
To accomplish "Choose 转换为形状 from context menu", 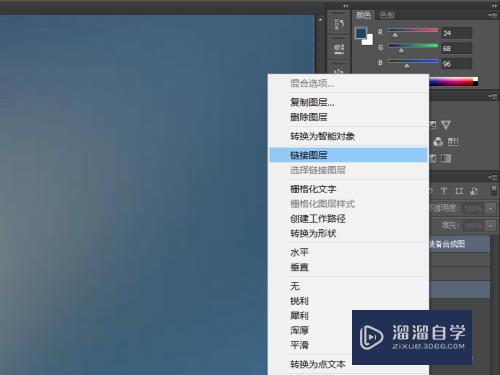I will click(x=348, y=233).
